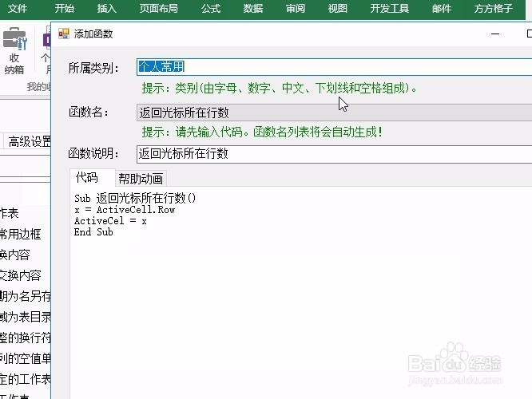Switch to the 开始 ribbon tab
Viewport: 532px width, 399px height.
pos(65,8)
